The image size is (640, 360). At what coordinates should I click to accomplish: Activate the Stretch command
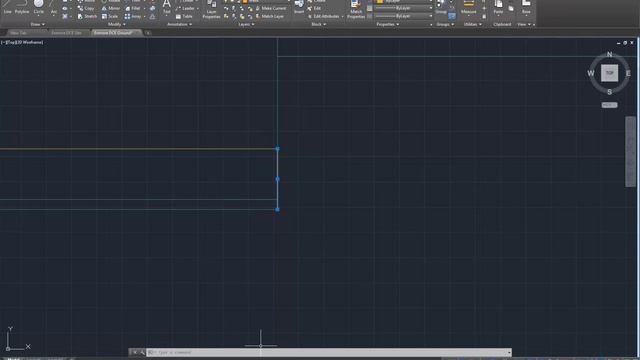(87, 16)
